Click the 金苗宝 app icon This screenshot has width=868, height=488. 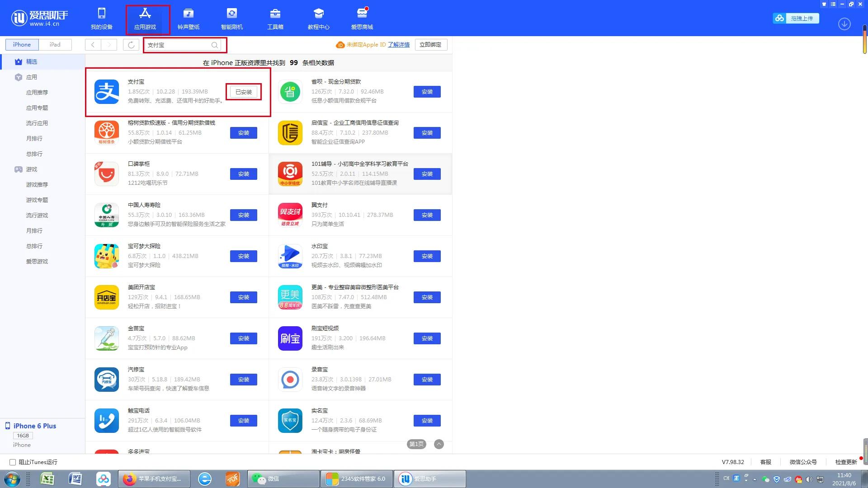(x=107, y=338)
